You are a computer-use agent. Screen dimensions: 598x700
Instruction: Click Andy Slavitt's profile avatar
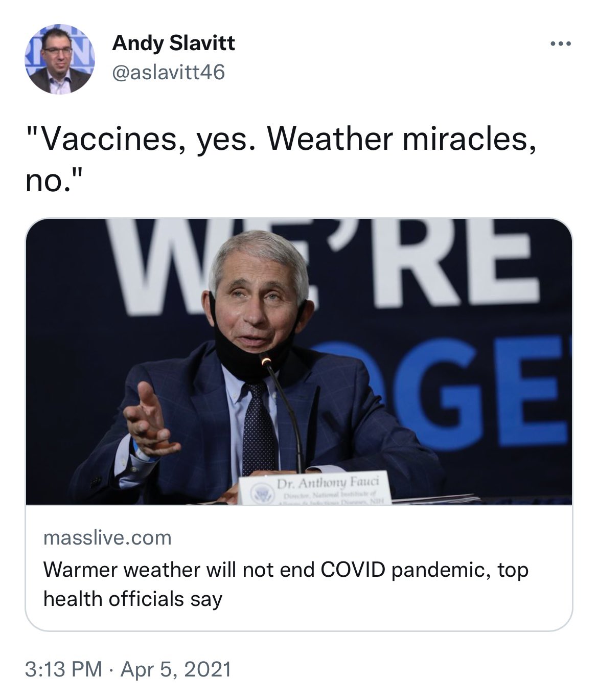[x=60, y=59]
